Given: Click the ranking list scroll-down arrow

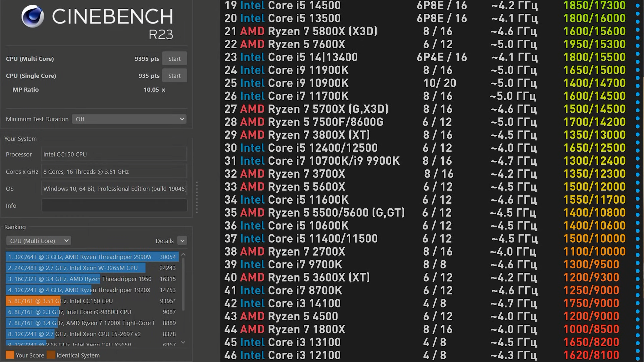Looking at the screenshot, I should (183, 342).
